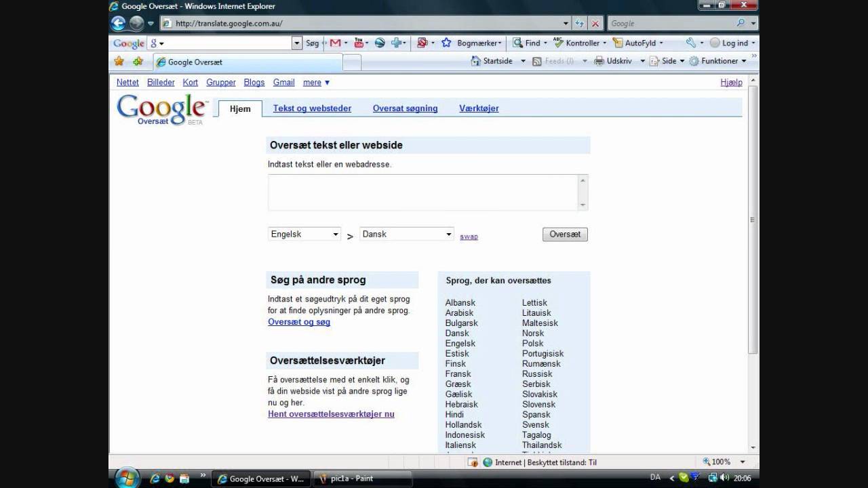Image resolution: width=868 pixels, height=488 pixels.
Task: Open the recent pages dropdown arrow
Action: point(151,23)
